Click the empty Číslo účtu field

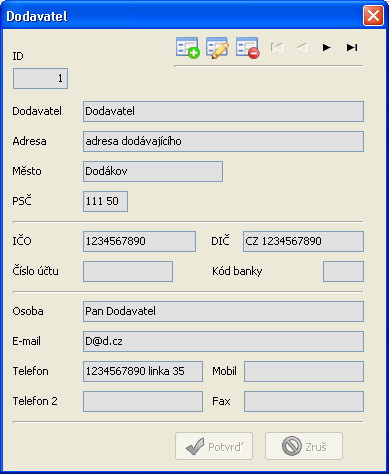click(128, 271)
